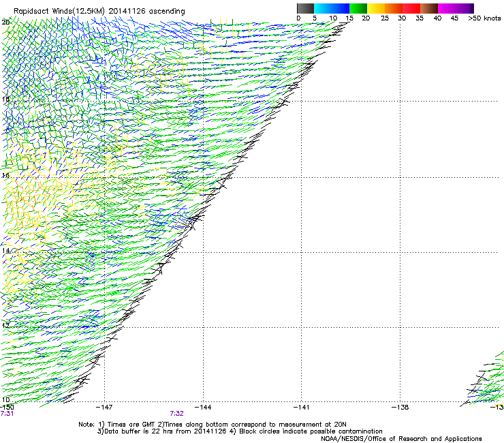Click the note line 'Times are GMT'
This screenshot has width=504, height=443.
click(x=131, y=425)
